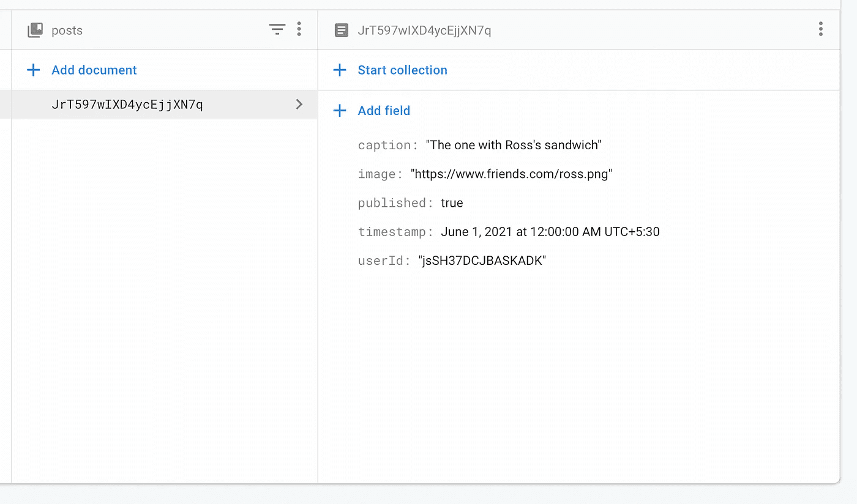The height and width of the screenshot is (504, 857).
Task: Click the plus icon beside Add field
Action: 340,111
